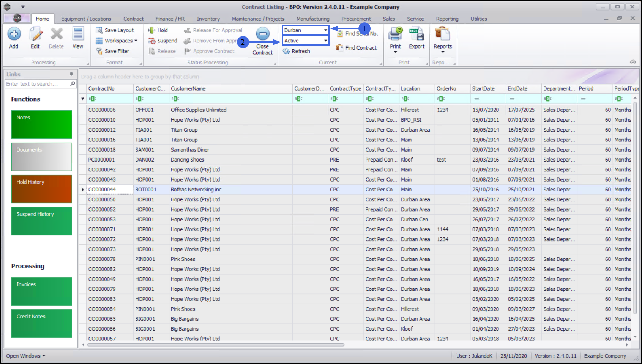Open the Reports icon menu
This screenshot has width=642, height=364.
point(443,34)
